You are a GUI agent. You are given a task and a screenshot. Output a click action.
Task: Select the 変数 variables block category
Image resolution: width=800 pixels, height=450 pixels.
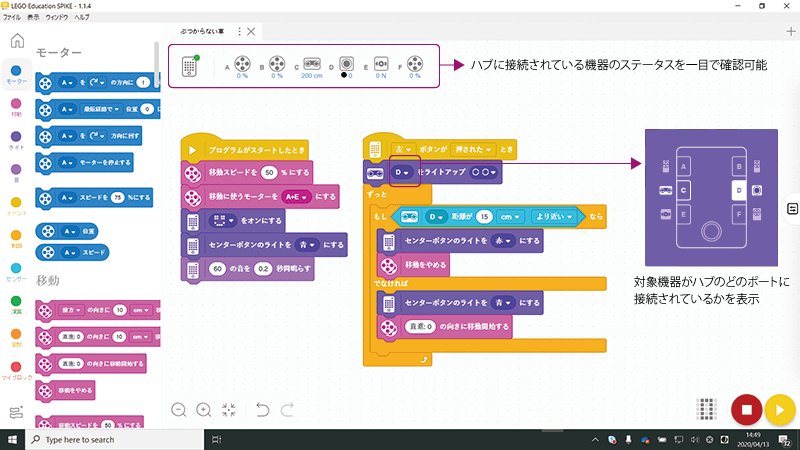(x=16, y=337)
